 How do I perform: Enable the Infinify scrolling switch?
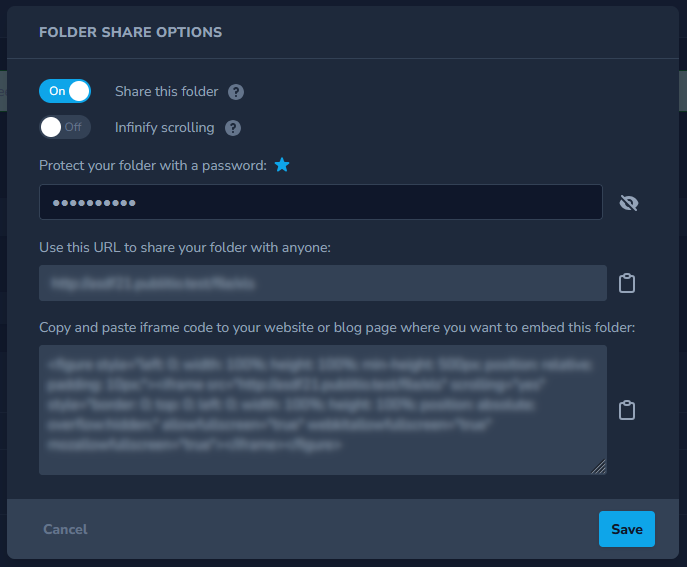coord(65,127)
